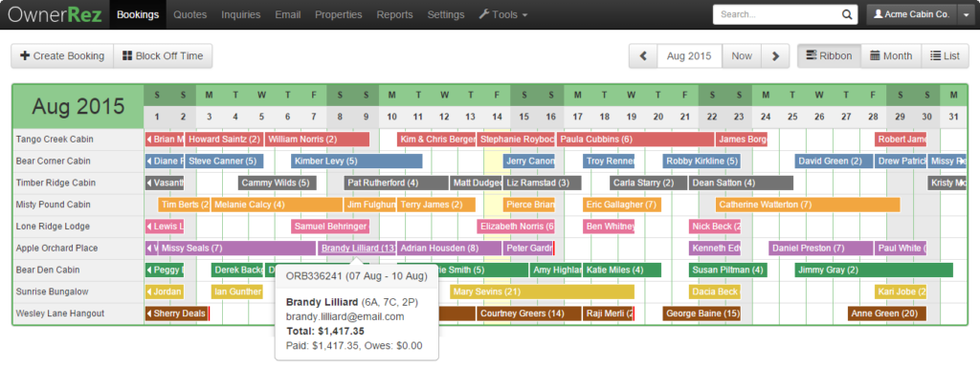980x368 pixels.
Task: Open Susan Piltman (4) booking
Action: point(728,271)
